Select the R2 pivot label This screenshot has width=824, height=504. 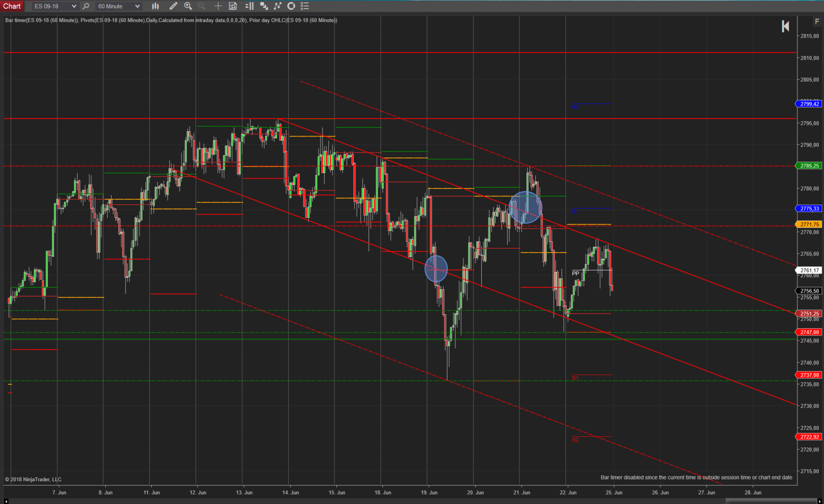click(575, 107)
